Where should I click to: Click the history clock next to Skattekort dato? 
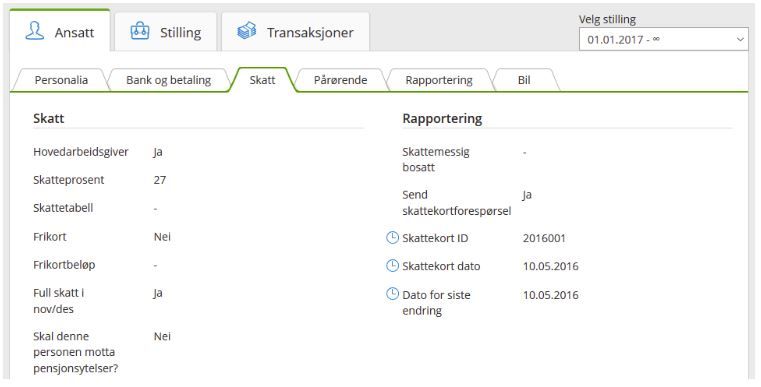pos(392,266)
